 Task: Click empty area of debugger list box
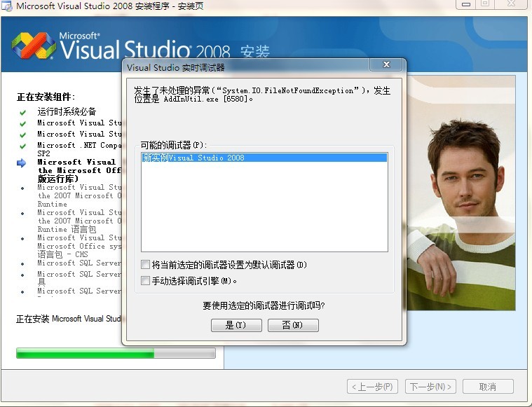(x=264, y=207)
